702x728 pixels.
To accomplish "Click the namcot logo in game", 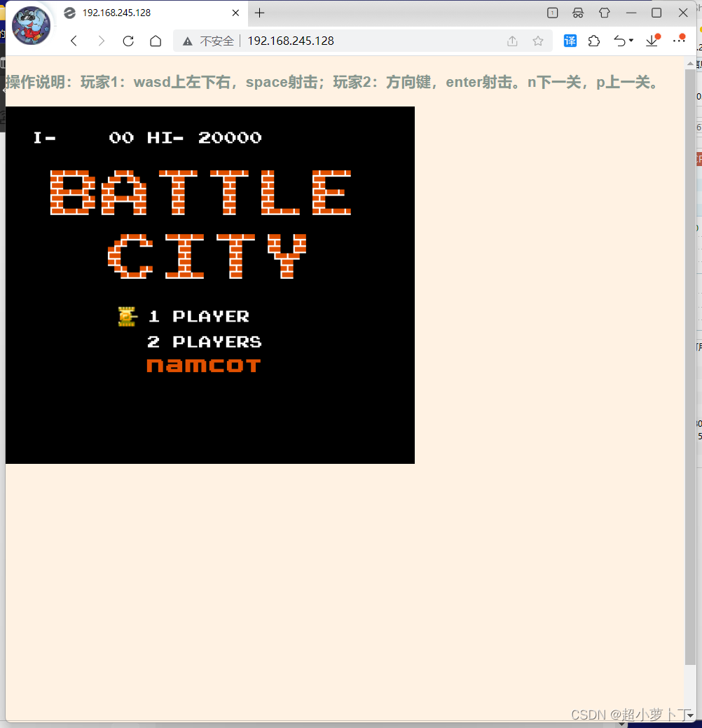I will point(204,366).
